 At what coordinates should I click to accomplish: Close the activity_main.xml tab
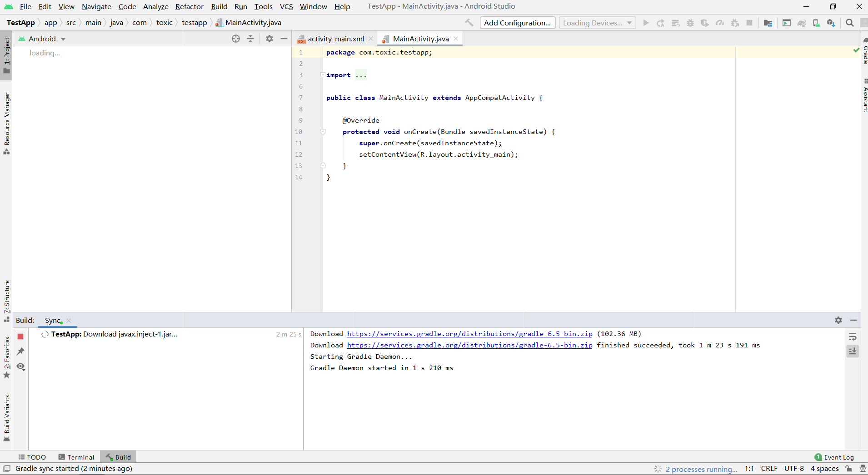(x=371, y=39)
